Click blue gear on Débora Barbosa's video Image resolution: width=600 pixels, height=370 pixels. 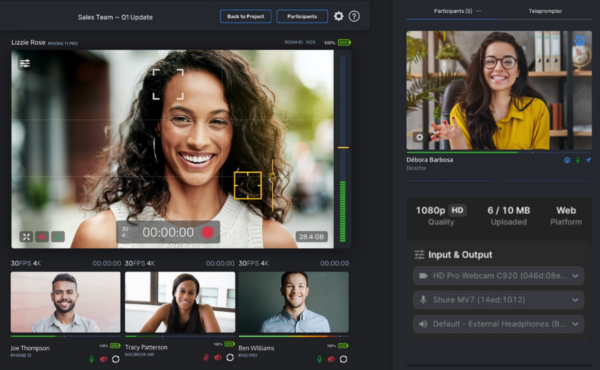pos(579,40)
